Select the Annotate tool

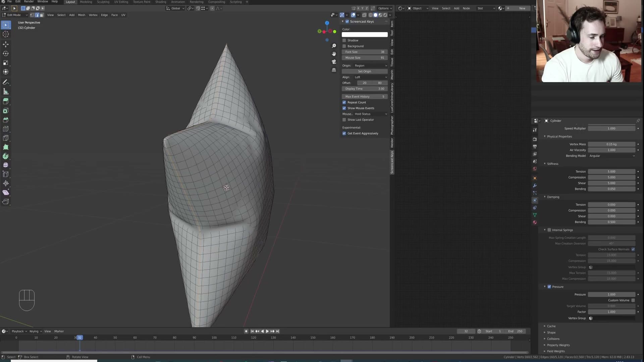point(6,82)
